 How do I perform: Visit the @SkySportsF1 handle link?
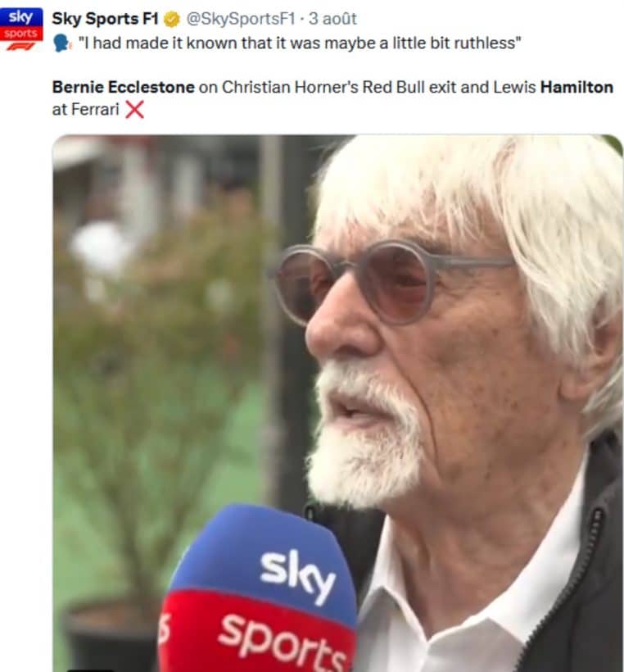pos(241,19)
